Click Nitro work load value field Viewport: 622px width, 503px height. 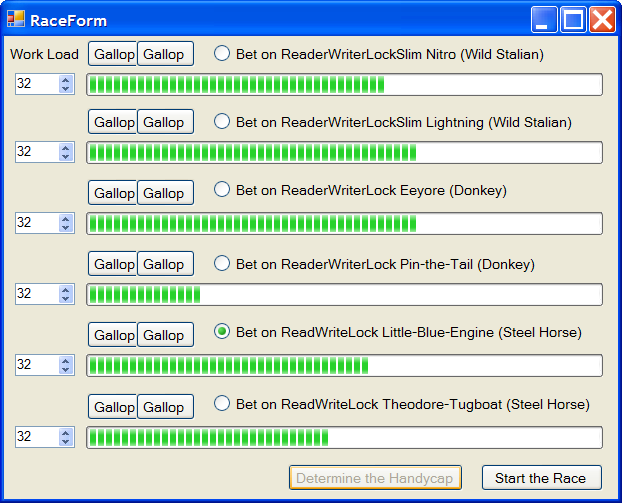tap(37, 84)
